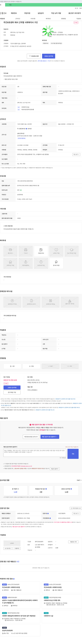This screenshot has height=644, width=82.
Task: Click info icon next to 빅데이터 추천 정보
Action: (14, 579)
